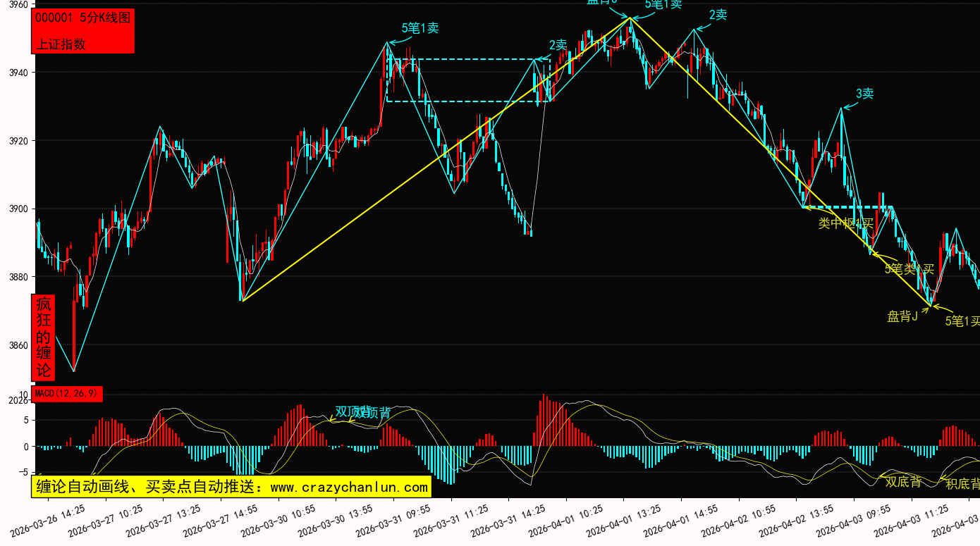Click the 5笔1买 buy signal marker
Screen dimensions: 980x546
point(962,321)
